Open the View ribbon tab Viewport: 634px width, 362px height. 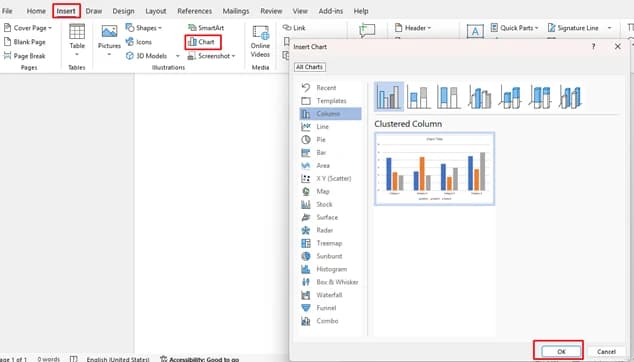(x=300, y=11)
